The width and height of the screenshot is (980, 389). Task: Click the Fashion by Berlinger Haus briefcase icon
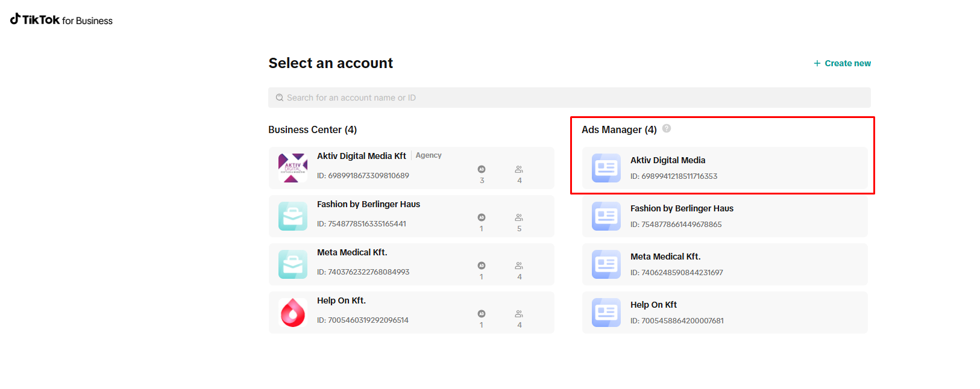point(293,216)
